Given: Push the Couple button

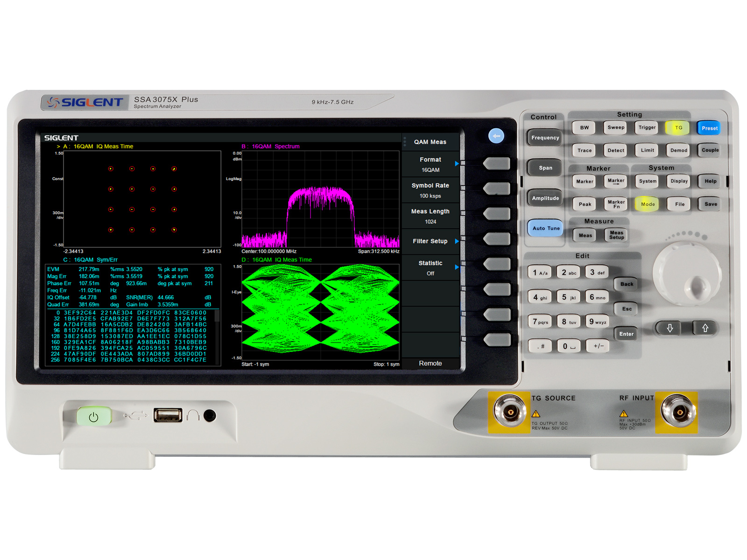Looking at the screenshot, I should [x=710, y=150].
